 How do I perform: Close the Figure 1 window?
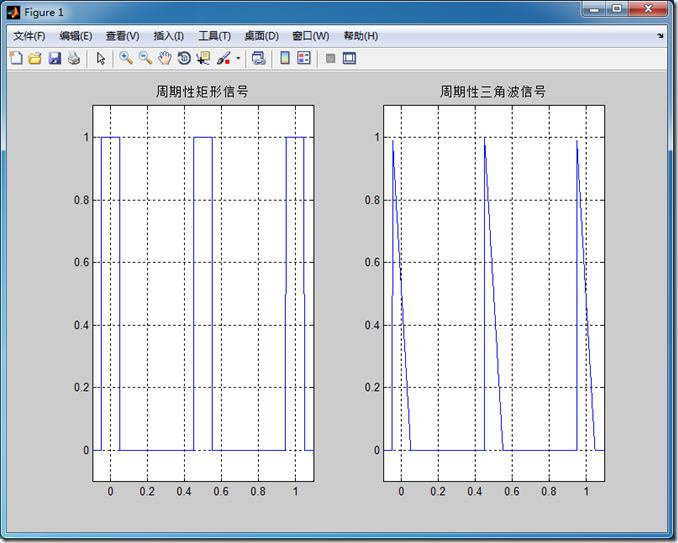coord(648,9)
